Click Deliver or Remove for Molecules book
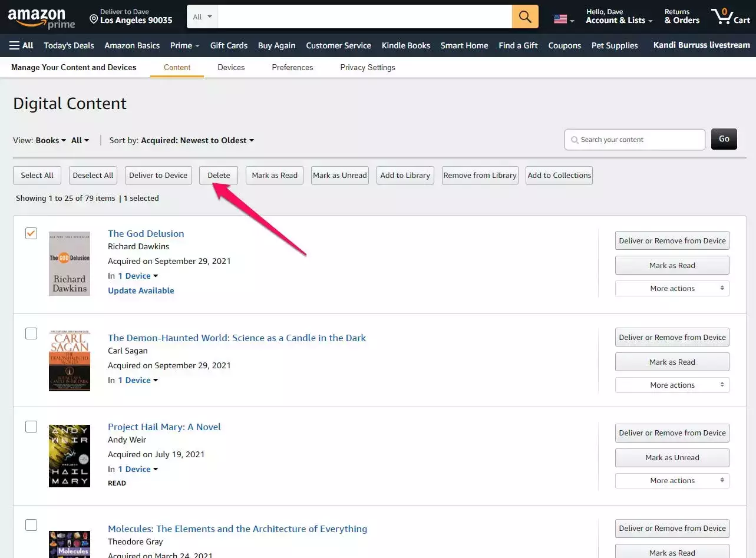The height and width of the screenshot is (558, 756). tap(672, 528)
